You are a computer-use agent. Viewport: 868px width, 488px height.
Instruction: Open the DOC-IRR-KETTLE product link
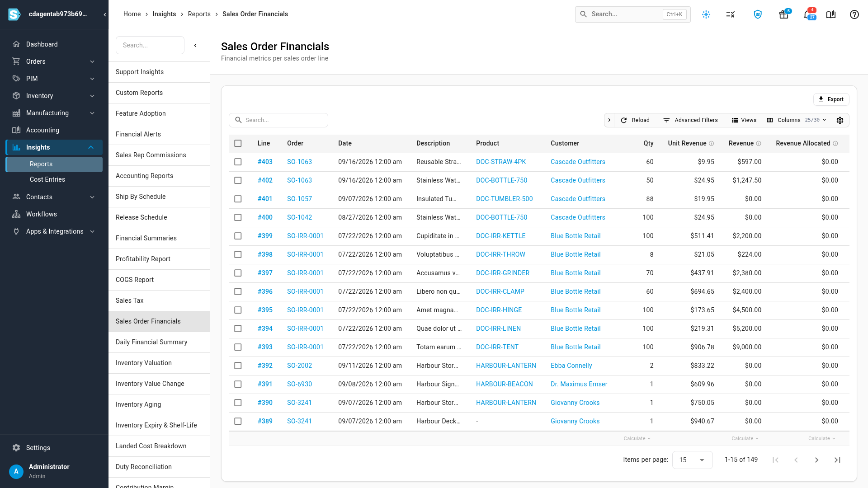(x=500, y=236)
